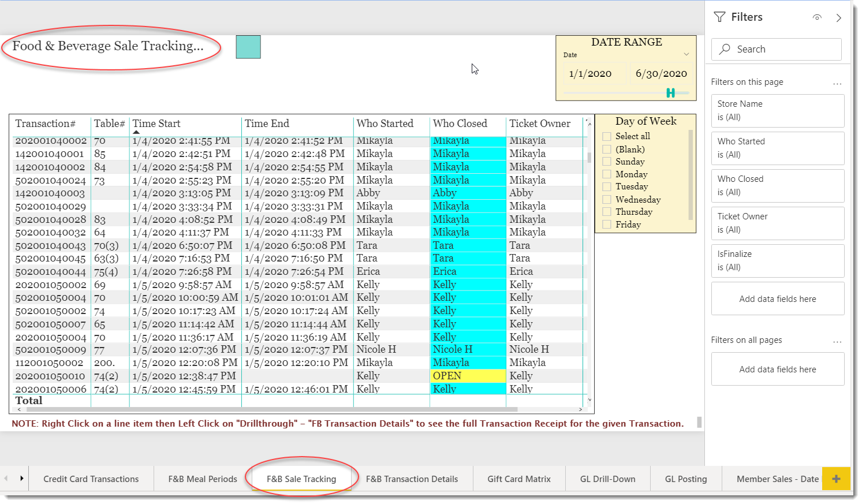This screenshot has width=862, height=504.
Task: Expand the Store Name filter card
Action: pos(778,111)
